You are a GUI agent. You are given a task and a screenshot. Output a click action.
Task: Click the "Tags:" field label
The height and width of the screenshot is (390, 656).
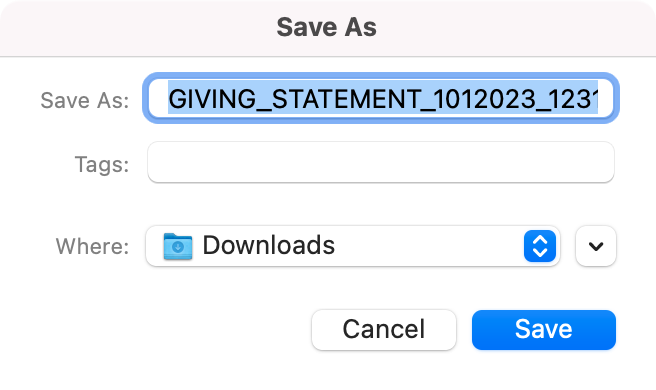(102, 164)
